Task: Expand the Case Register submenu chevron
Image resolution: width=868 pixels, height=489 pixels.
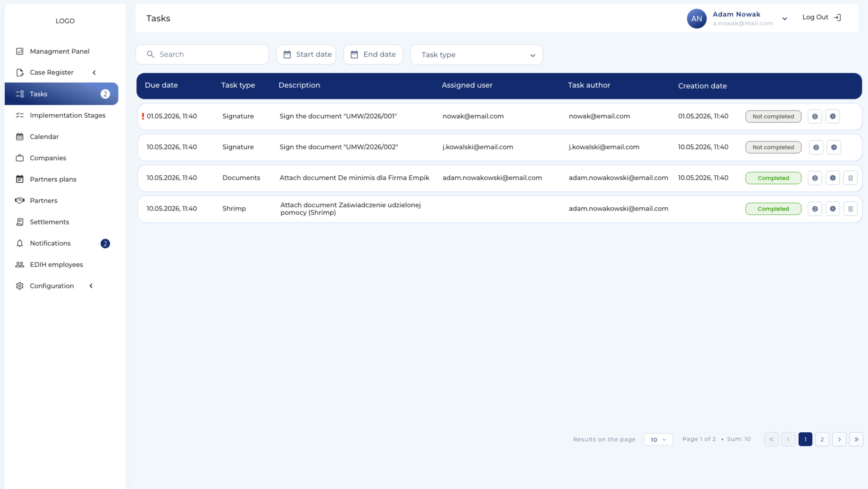Action: pyautogui.click(x=94, y=72)
